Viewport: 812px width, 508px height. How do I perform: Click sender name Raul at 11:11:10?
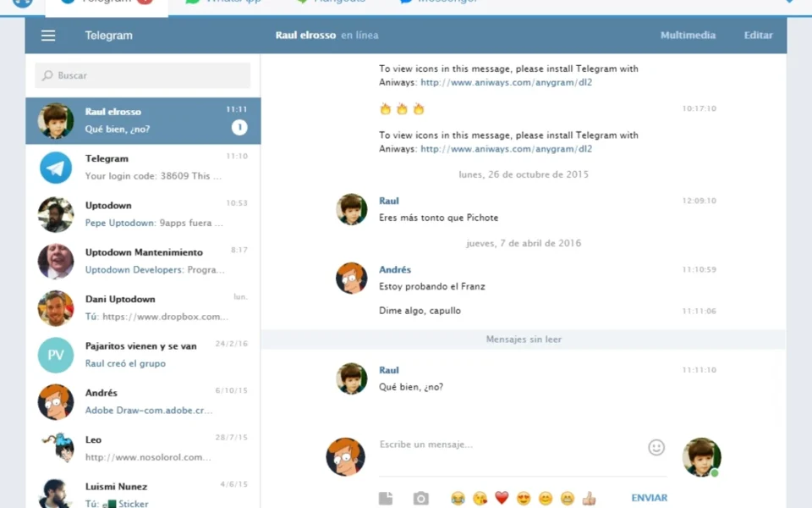(389, 370)
